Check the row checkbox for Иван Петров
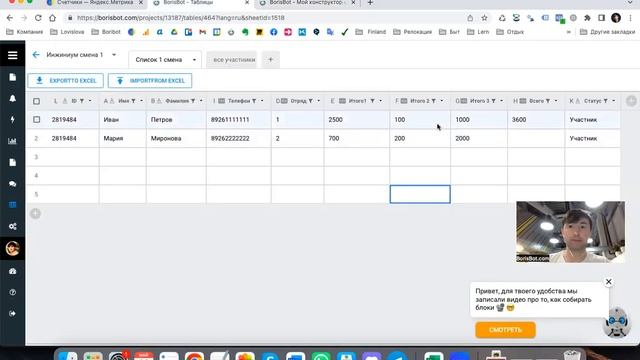Screen dimensions: 640x360 click(36, 120)
